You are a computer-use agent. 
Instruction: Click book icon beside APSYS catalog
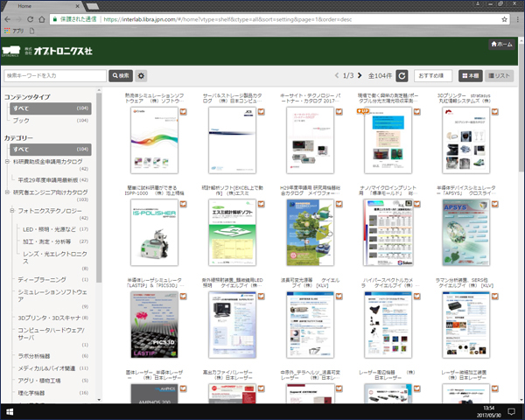[x=495, y=204]
